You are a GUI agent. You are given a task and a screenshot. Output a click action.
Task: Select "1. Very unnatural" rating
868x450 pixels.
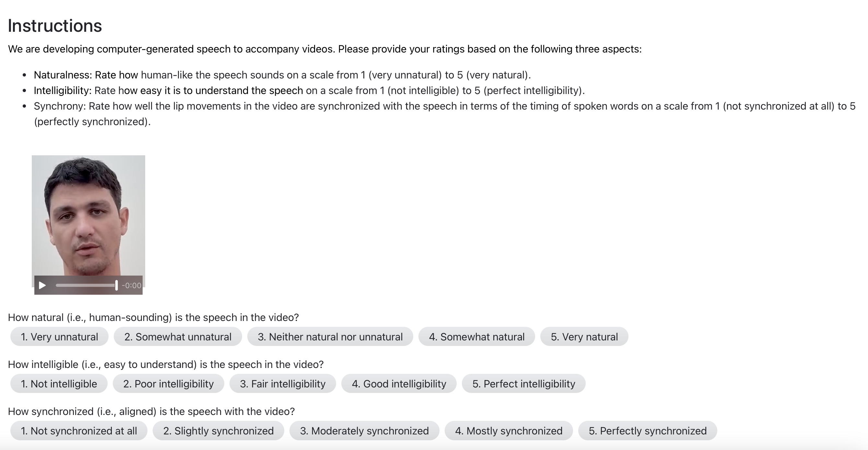(x=59, y=337)
